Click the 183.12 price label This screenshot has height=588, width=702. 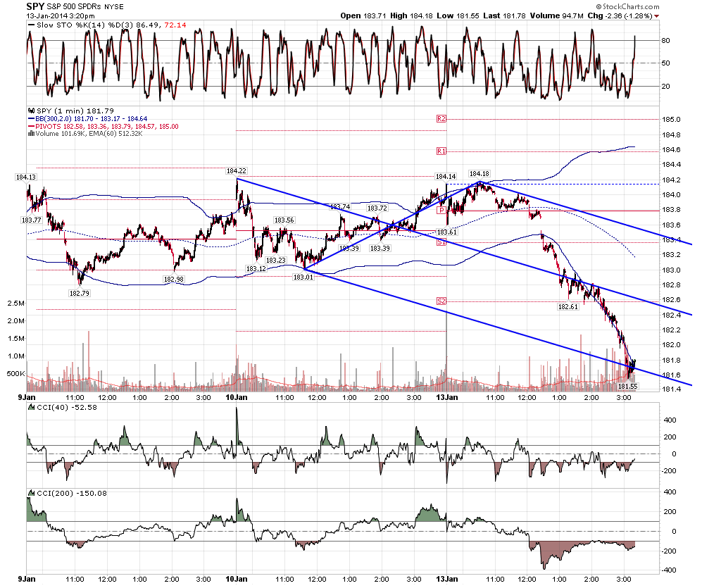click(256, 269)
